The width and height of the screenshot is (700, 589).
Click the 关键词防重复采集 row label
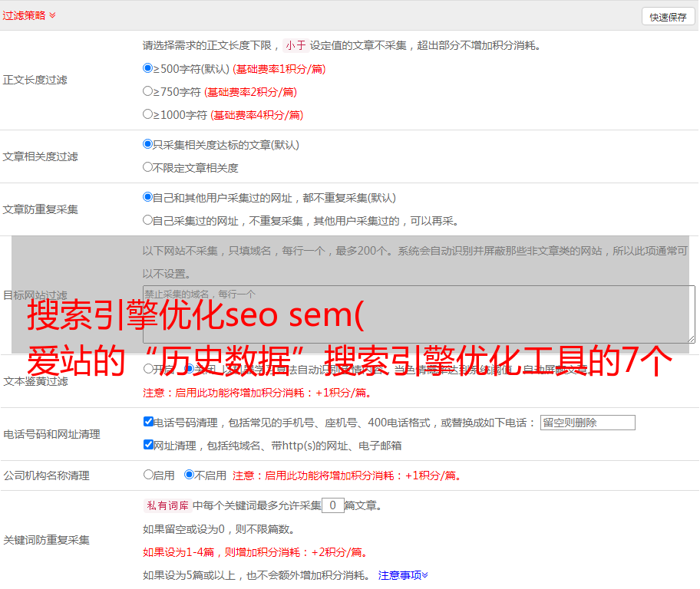point(46,540)
